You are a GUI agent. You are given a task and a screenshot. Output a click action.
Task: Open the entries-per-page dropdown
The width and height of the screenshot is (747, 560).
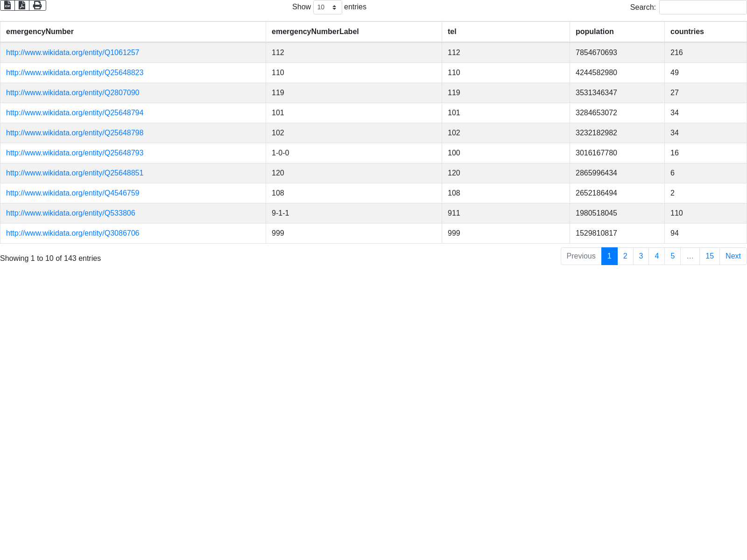coord(327,7)
